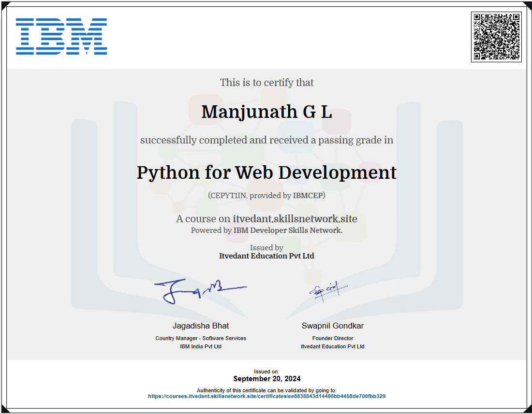
Task: Click the 'Issued on:' label
Action: pyautogui.click(x=266, y=371)
